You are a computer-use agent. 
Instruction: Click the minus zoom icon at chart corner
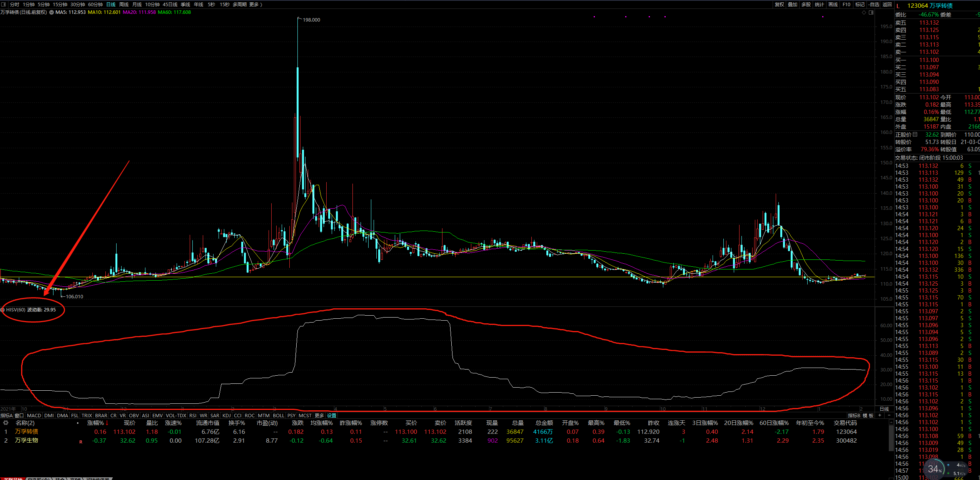pyautogui.click(x=889, y=415)
